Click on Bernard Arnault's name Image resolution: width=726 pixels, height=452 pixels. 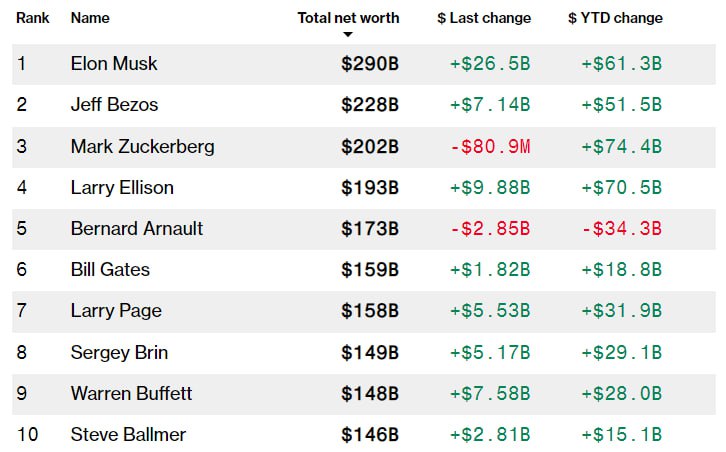click(x=137, y=229)
